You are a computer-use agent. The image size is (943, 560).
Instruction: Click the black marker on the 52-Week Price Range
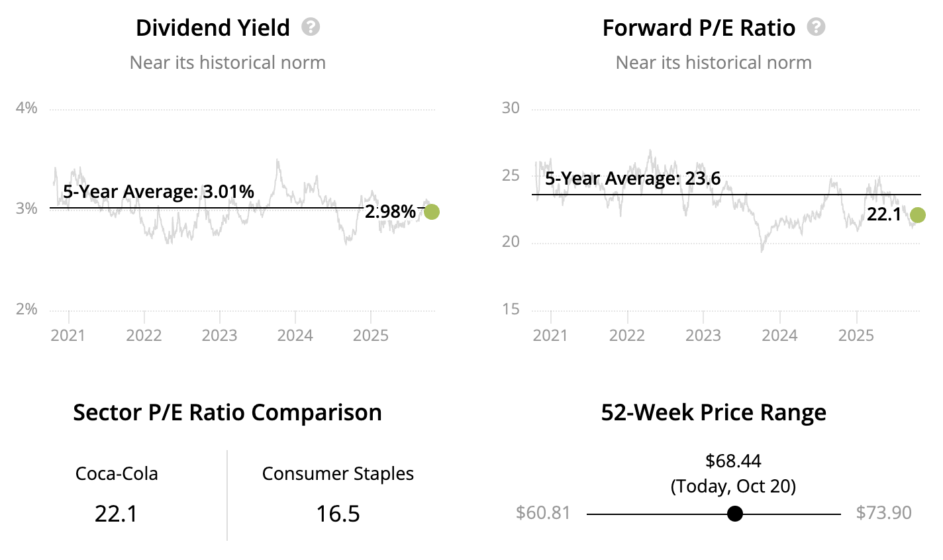click(x=734, y=514)
